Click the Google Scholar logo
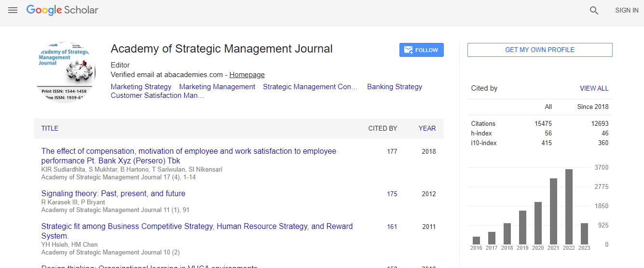The height and width of the screenshot is (268, 644). 62,10
